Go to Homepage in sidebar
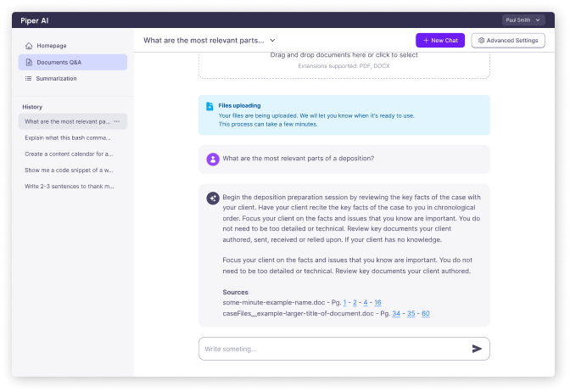Screen dimensions: 570x392 click(73, 46)
